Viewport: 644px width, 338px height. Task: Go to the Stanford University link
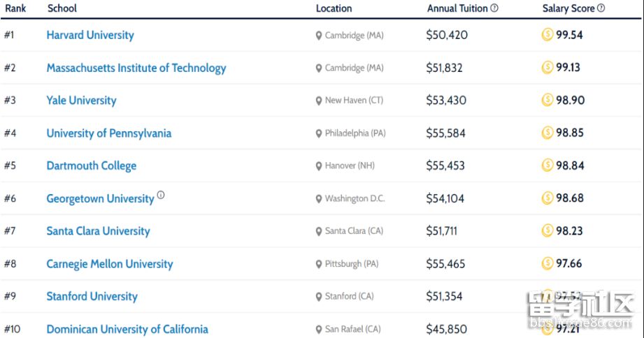92,296
